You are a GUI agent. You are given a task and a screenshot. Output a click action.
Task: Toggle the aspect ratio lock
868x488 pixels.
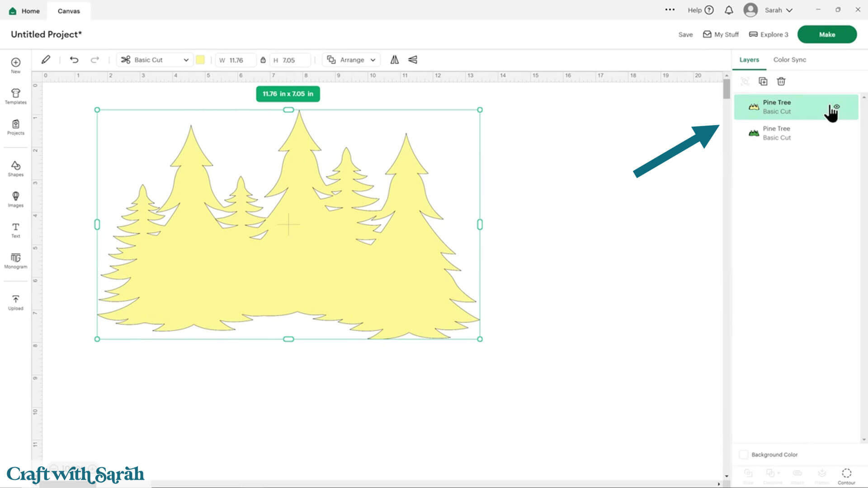[263, 60]
